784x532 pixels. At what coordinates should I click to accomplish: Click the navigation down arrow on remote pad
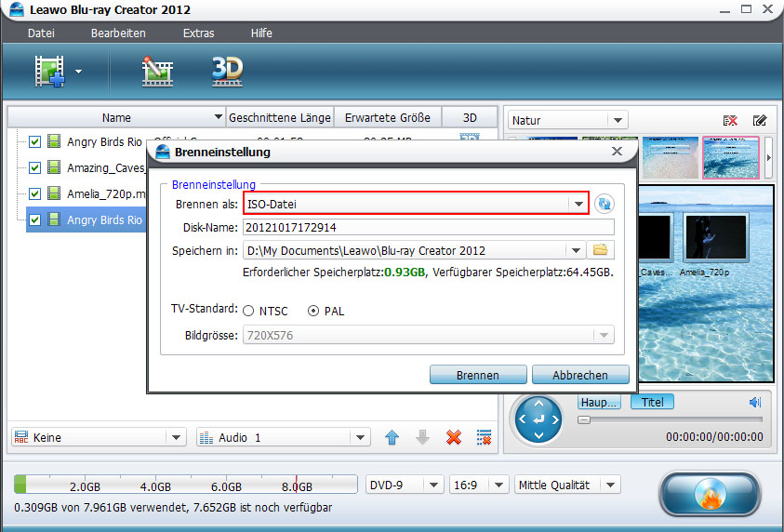point(538,435)
